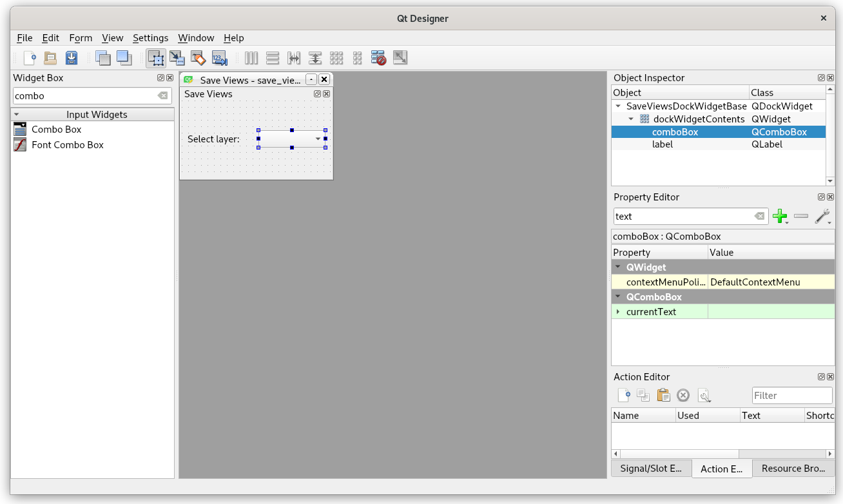Open the Settings menu
Image resolution: width=843 pixels, height=504 pixels.
(151, 38)
